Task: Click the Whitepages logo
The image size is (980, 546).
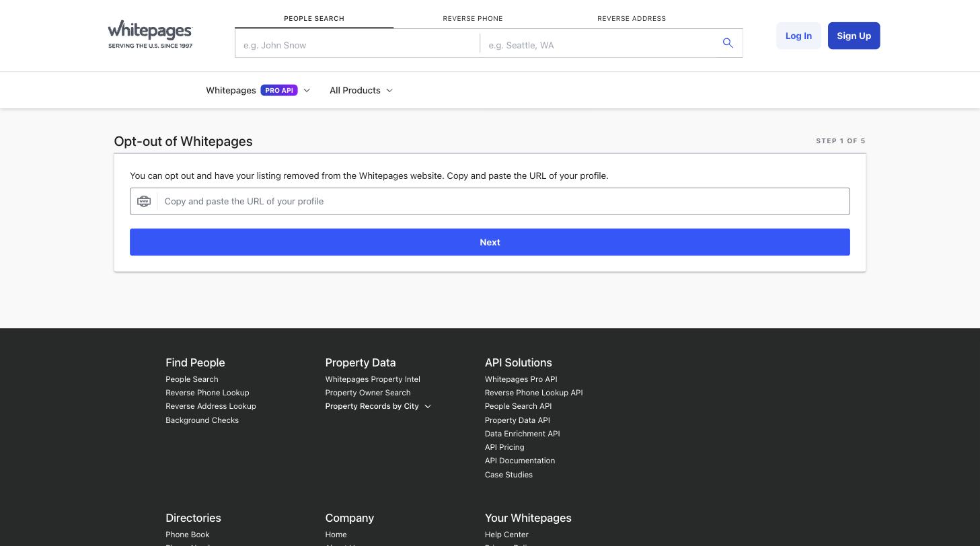Action: [151, 34]
